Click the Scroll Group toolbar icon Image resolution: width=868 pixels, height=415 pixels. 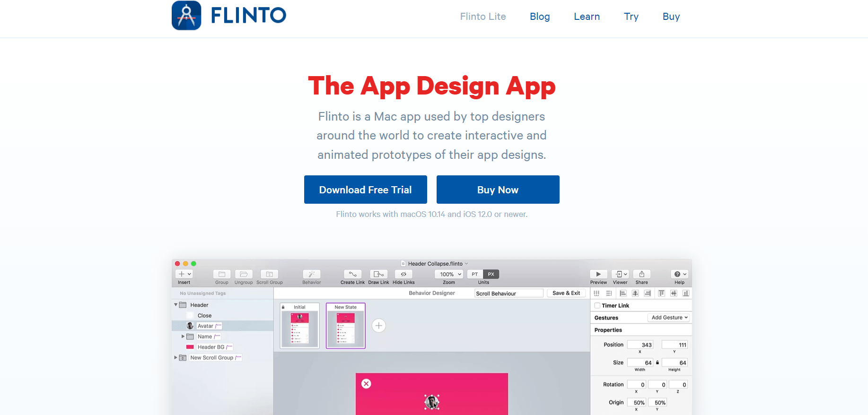tap(269, 274)
